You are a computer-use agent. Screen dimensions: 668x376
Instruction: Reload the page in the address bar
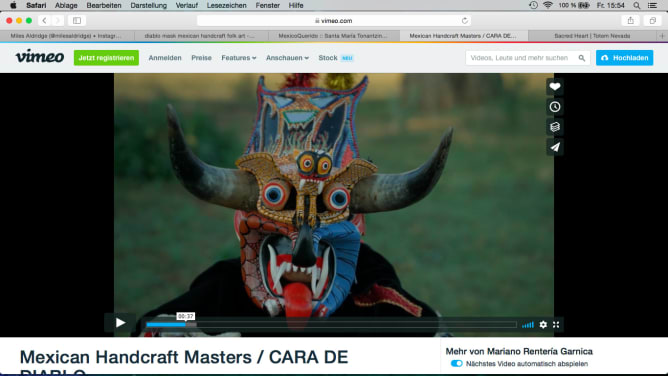pos(464,20)
